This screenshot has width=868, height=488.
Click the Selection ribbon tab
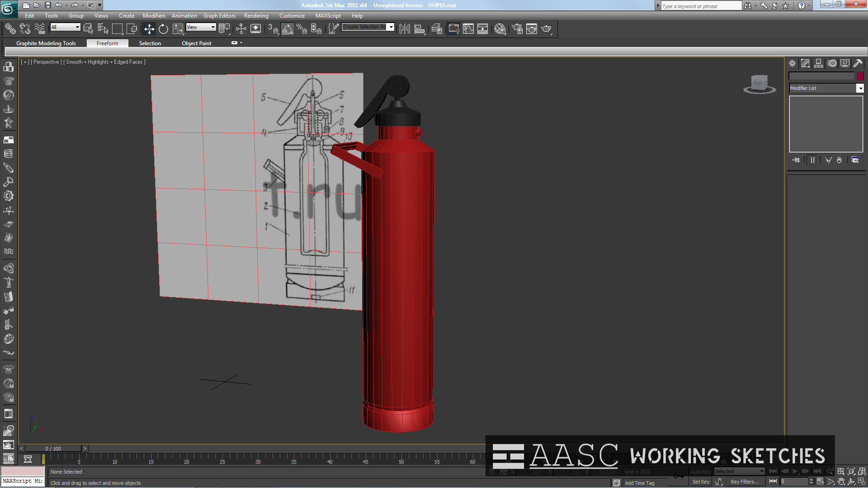tap(150, 43)
